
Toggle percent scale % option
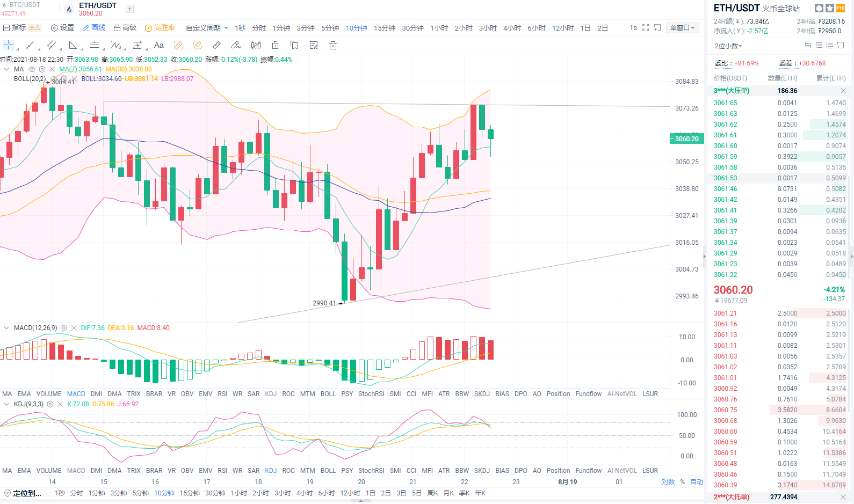coord(683,482)
